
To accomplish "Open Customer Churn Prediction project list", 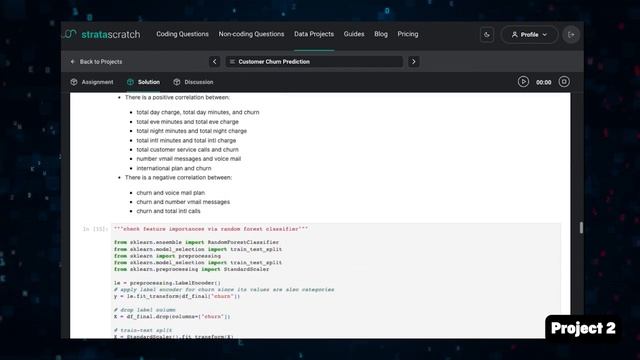I will click(314, 62).
